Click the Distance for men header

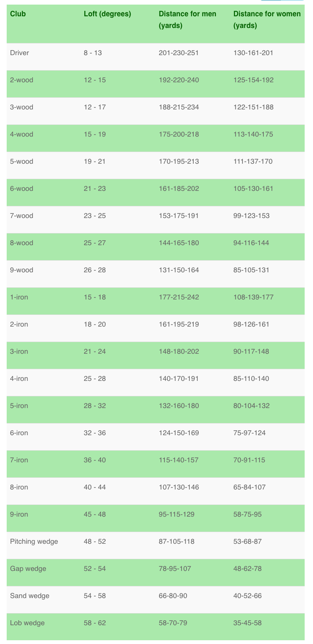click(187, 19)
